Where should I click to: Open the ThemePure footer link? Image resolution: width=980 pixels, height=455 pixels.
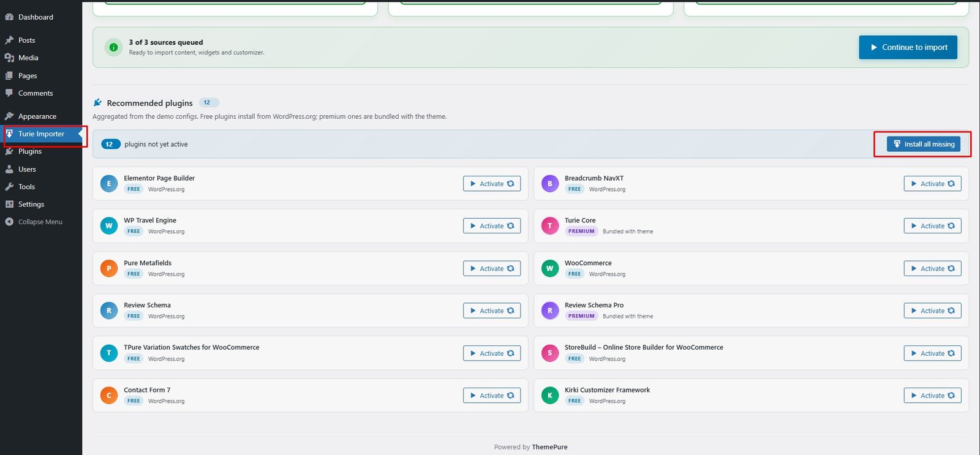[549, 447]
